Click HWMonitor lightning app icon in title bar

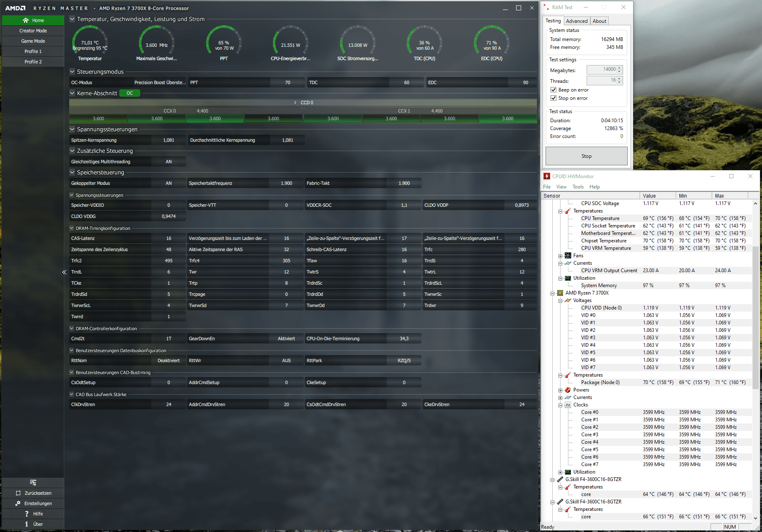click(547, 176)
